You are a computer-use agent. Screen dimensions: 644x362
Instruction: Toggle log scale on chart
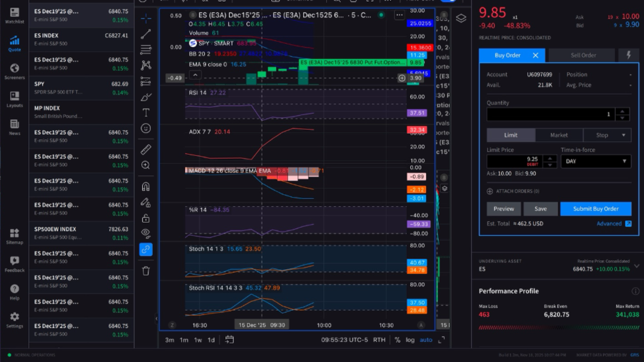pos(410,340)
